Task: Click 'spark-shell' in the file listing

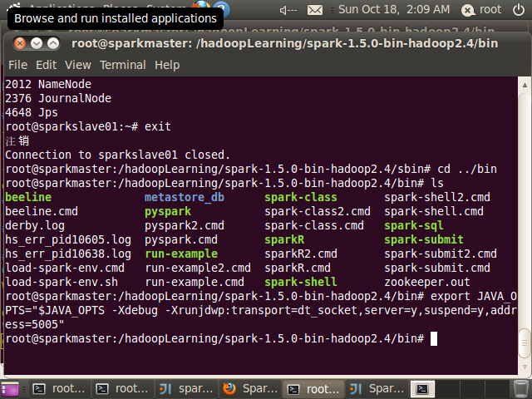Action: point(301,282)
